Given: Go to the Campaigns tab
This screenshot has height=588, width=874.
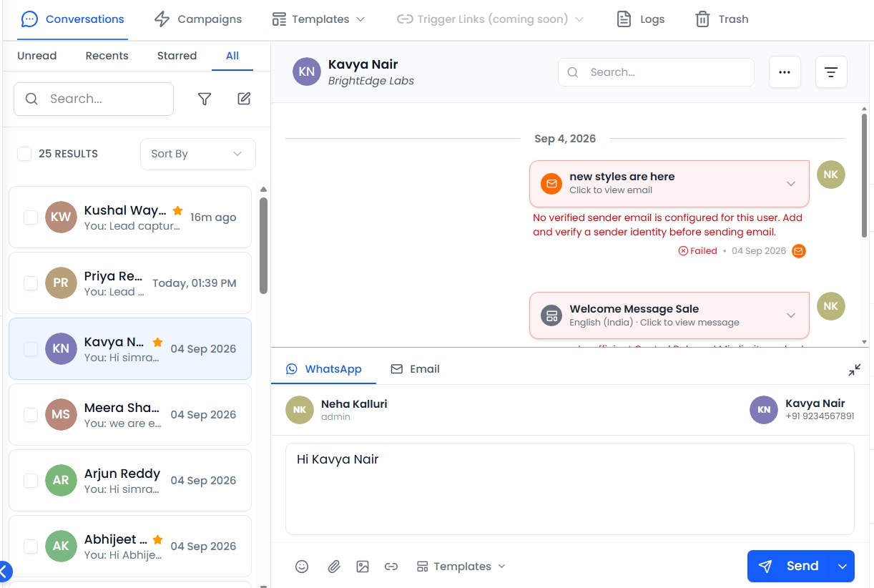Looking at the screenshot, I should pyautogui.click(x=198, y=19).
